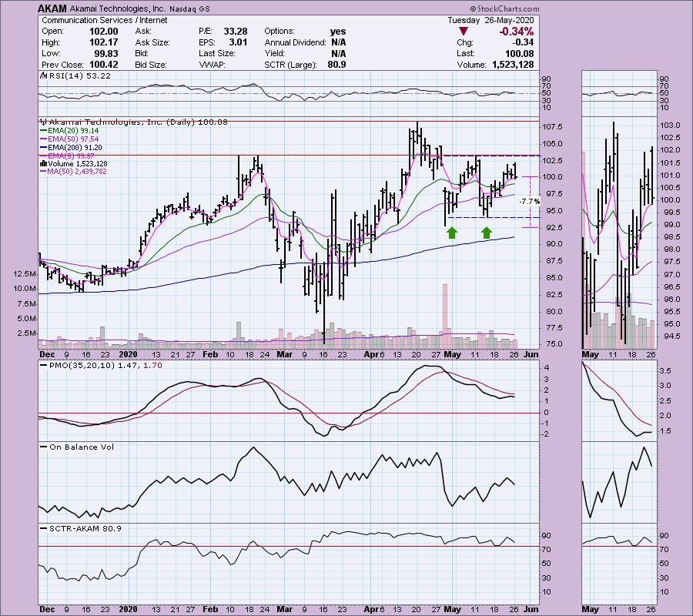693x616 pixels.
Task: Click the Last Size label
Action: 217,53
